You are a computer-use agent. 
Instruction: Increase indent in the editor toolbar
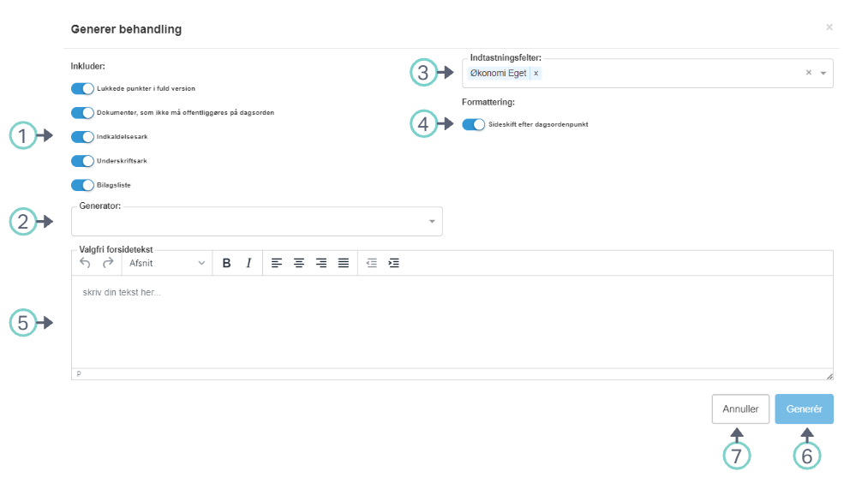394,263
